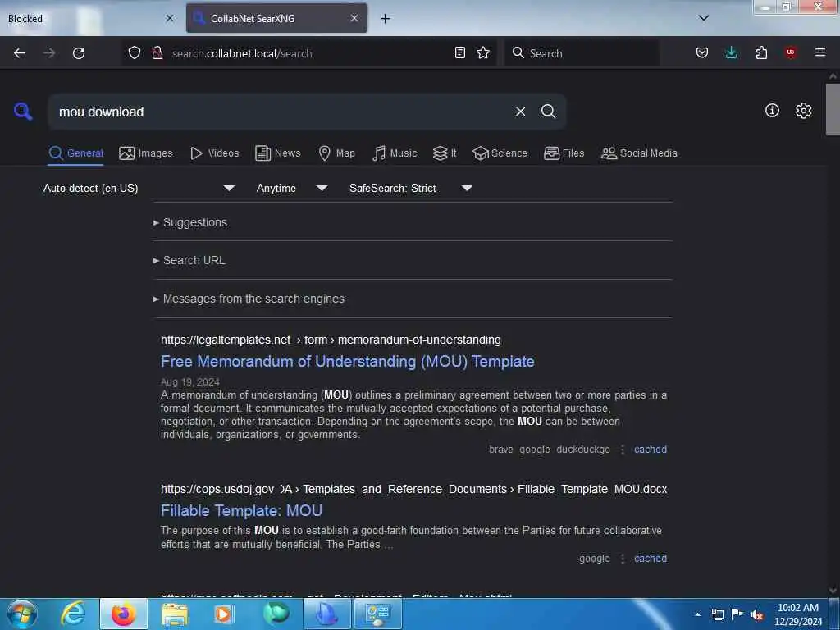
Task: Click the legaltemplates.net result URL
Action: [331, 340]
